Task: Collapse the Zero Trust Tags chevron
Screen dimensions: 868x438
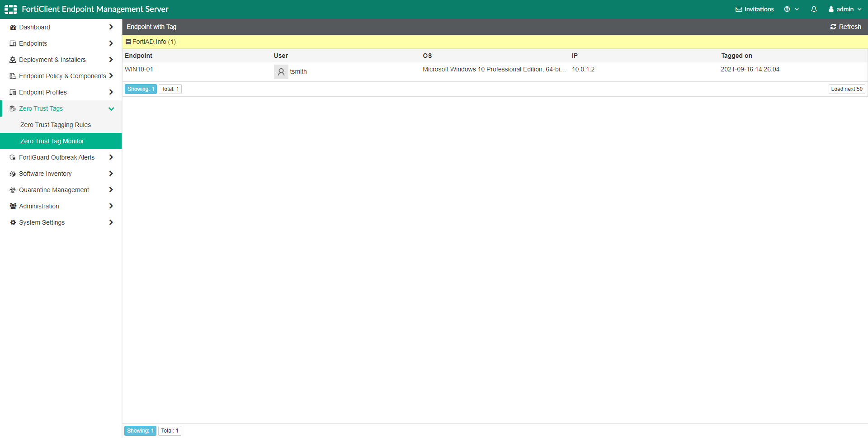Action: pos(111,109)
